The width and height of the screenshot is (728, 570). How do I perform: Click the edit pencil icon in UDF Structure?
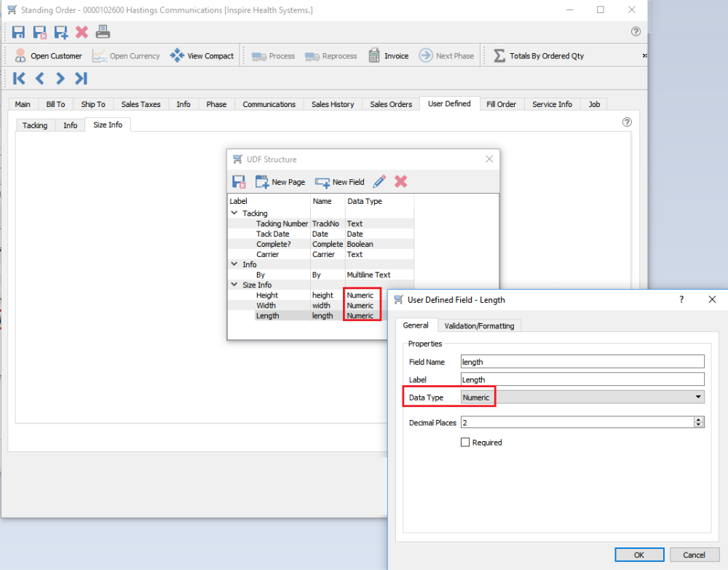coord(379,181)
